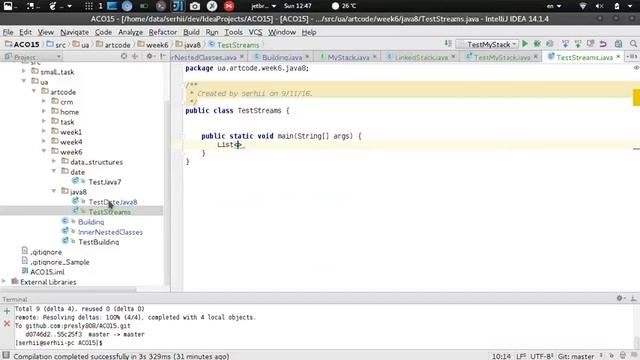This screenshot has height=360, width=640.
Task: Expand the small_task folder
Action: [24, 71]
